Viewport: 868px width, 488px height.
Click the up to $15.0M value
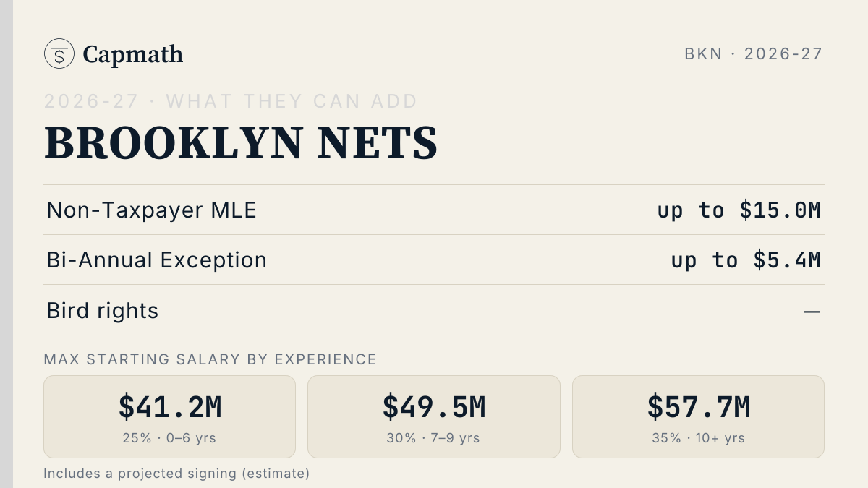(739, 210)
